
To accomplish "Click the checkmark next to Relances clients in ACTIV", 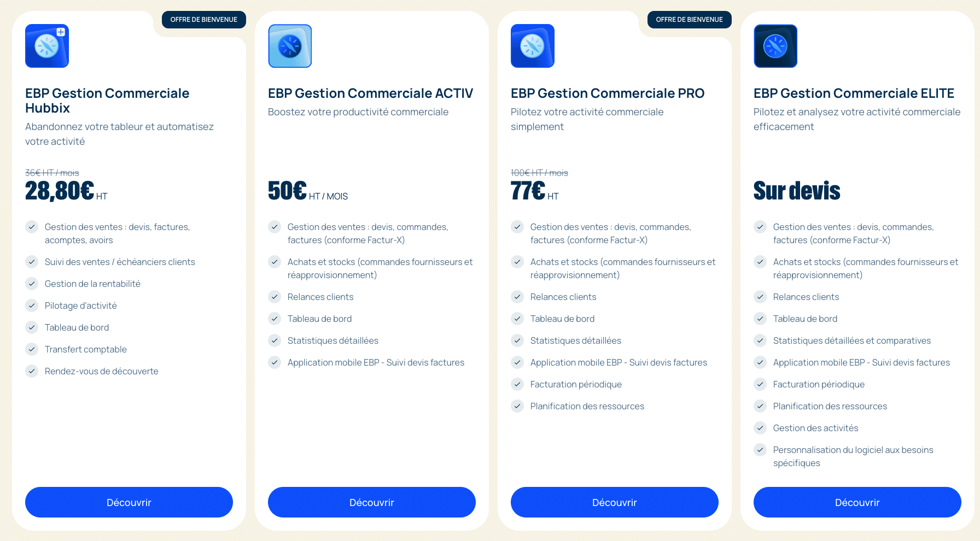I will click(x=275, y=297).
